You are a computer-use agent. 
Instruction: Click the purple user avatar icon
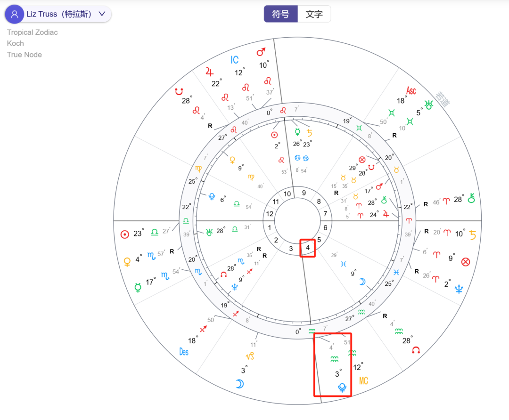(14, 14)
